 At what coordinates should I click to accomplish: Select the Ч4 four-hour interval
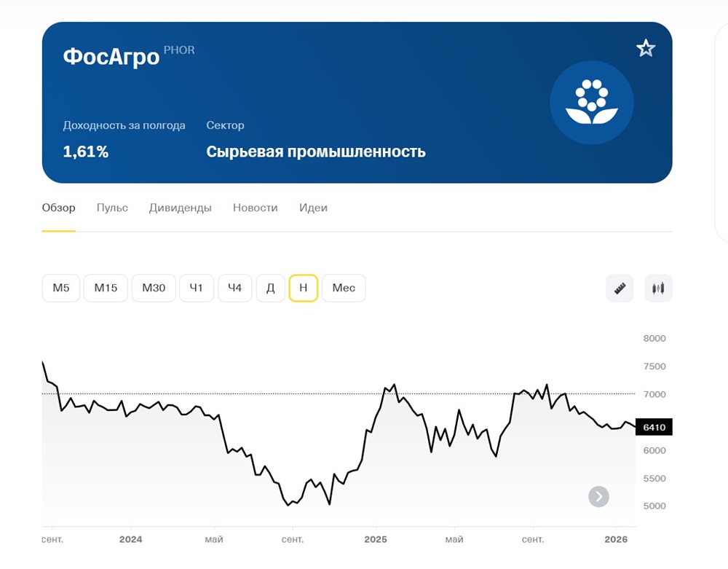234,288
